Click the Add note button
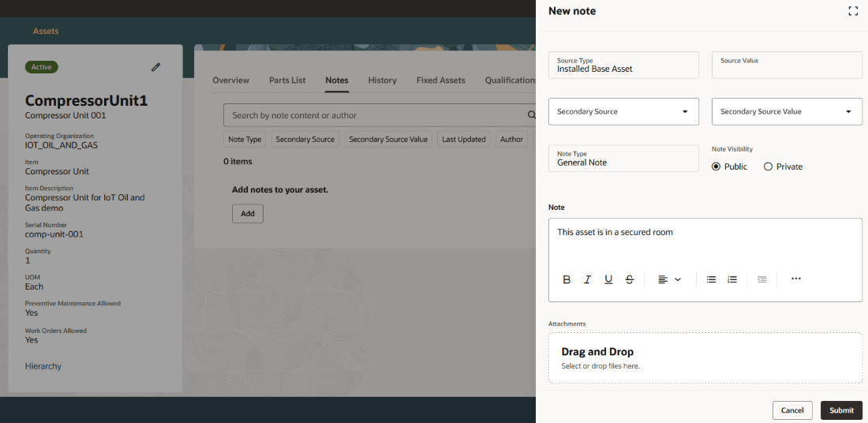 [x=248, y=214]
